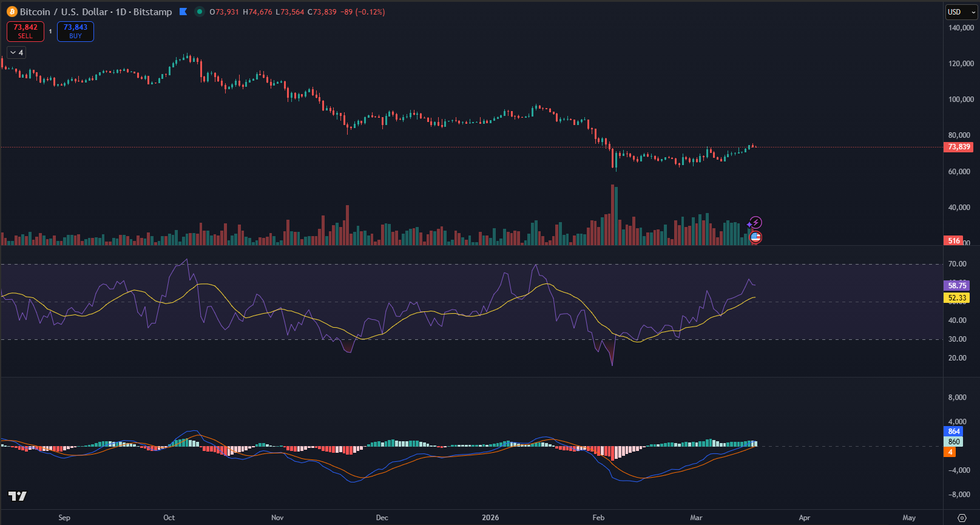The height and width of the screenshot is (525, 980).
Task: Click the 2026 marker on time axis
Action: pos(490,518)
